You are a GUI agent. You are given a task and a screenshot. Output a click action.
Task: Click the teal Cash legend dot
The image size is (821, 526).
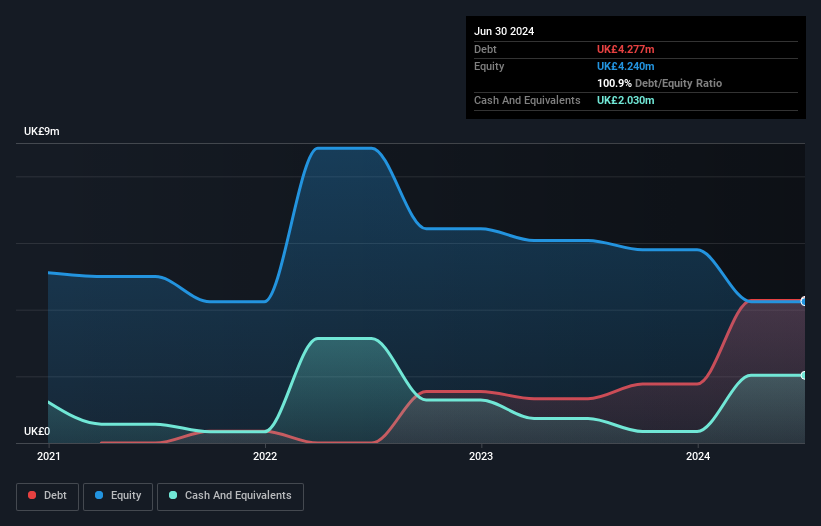(173, 495)
